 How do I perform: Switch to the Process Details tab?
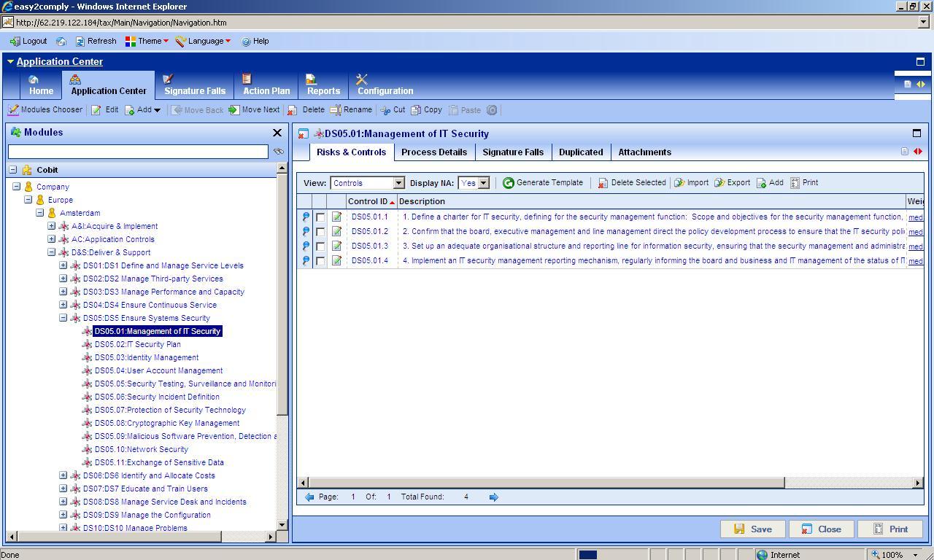pyautogui.click(x=434, y=152)
